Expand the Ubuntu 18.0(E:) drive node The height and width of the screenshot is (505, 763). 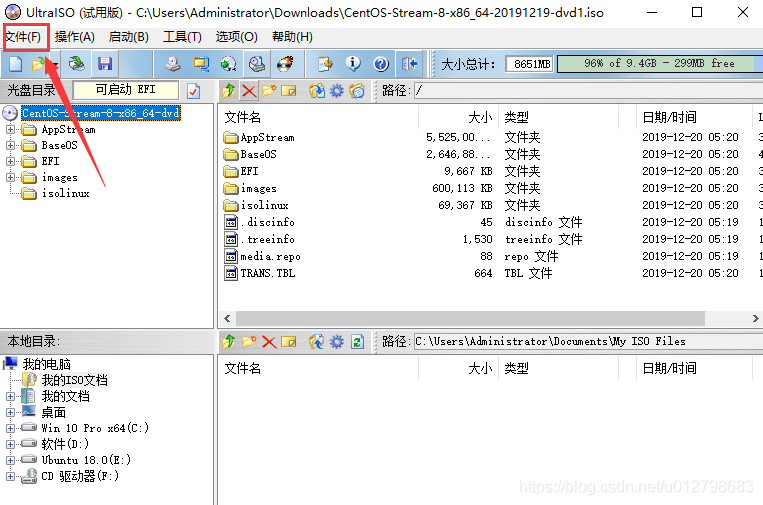pos(10,460)
